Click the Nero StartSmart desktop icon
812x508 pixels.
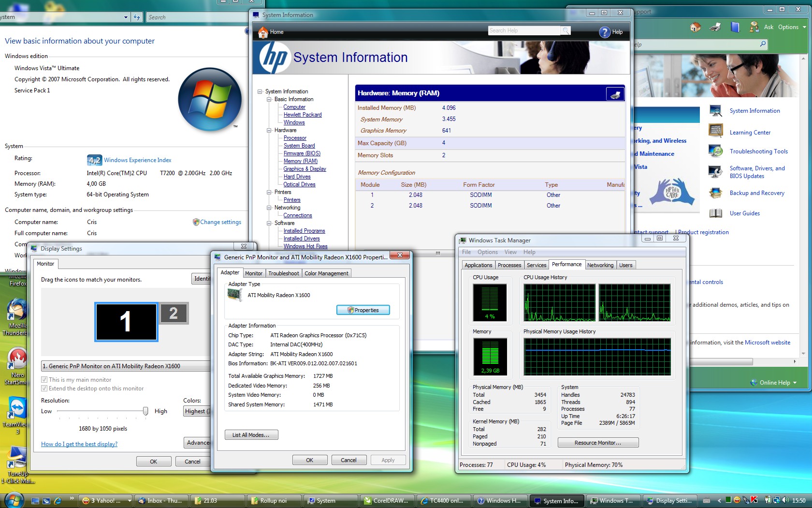click(x=17, y=359)
